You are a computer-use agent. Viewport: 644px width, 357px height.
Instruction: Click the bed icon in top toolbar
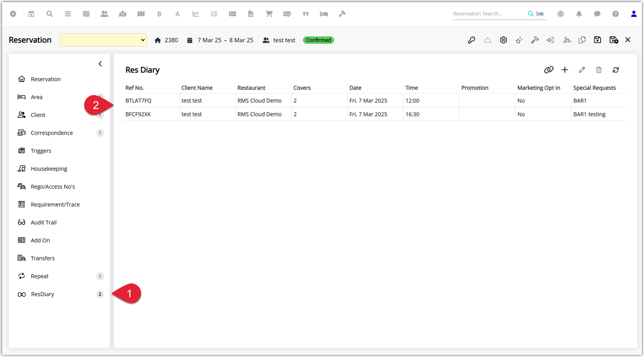click(324, 14)
